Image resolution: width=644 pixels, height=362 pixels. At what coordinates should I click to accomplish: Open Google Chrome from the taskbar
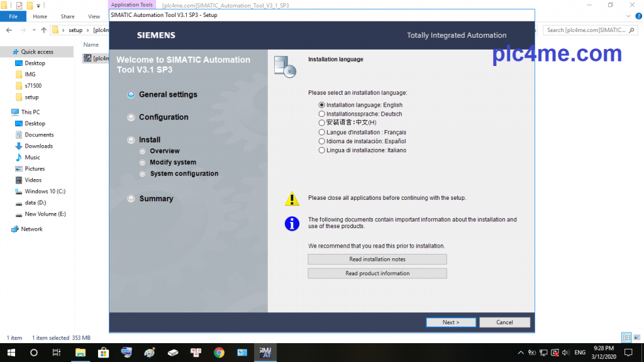pyautogui.click(x=219, y=353)
